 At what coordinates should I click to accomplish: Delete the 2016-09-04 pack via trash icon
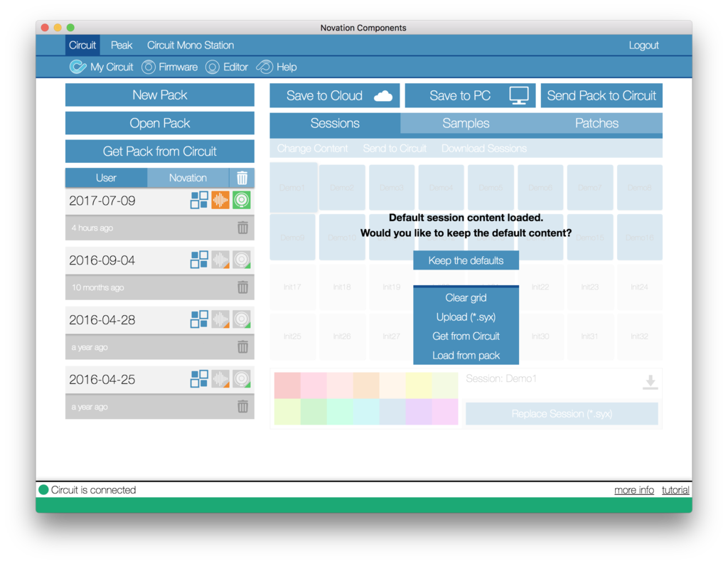click(242, 287)
